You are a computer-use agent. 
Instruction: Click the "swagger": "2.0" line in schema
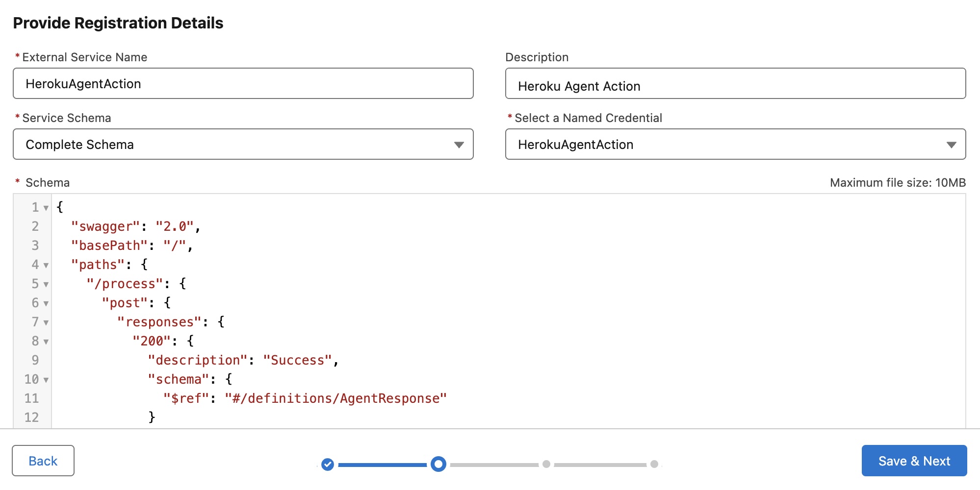[x=136, y=226]
